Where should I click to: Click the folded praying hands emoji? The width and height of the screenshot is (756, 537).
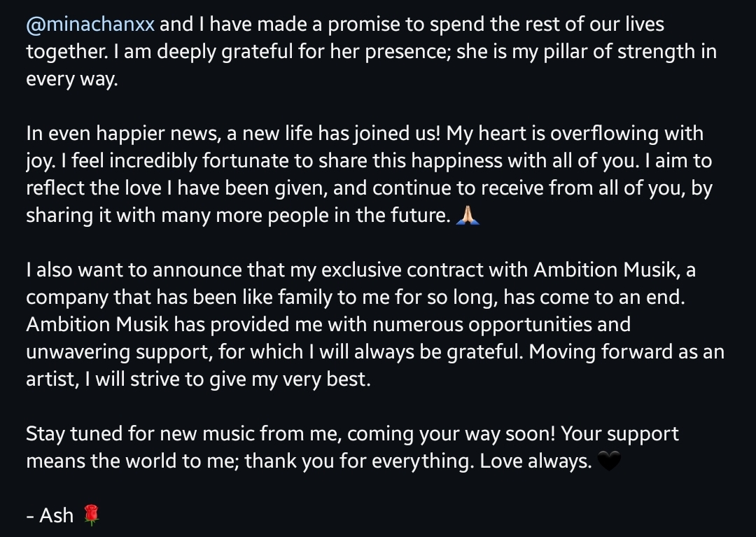tap(467, 215)
